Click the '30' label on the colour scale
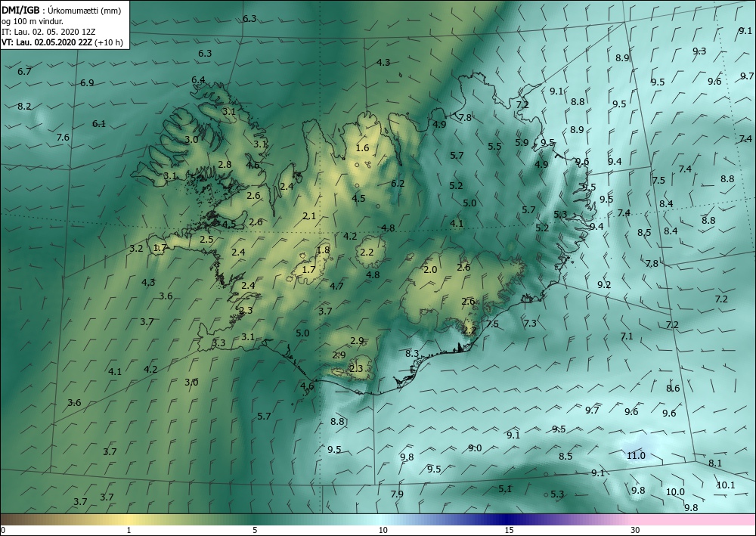 coord(635,530)
